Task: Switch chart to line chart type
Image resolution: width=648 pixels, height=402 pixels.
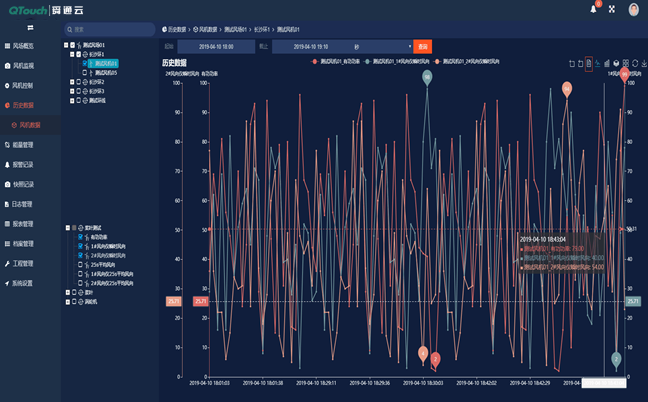Action: [597, 63]
